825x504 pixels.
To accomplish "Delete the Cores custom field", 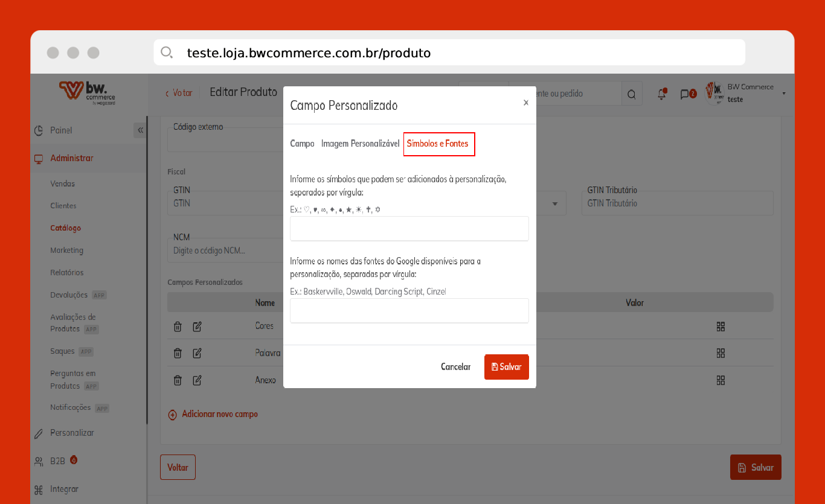I will tap(178, 327).
